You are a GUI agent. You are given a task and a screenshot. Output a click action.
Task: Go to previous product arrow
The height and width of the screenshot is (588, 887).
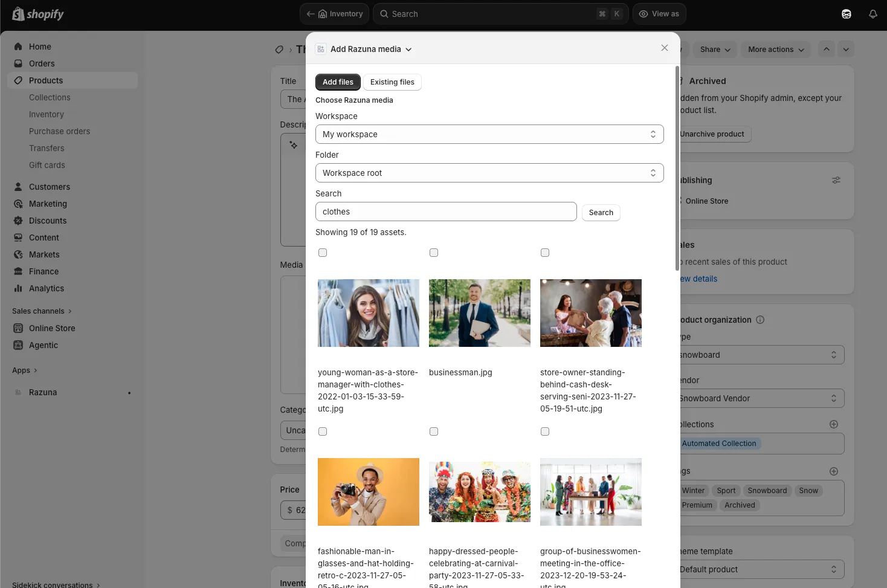pyautogui.click(x=827, y=49)
